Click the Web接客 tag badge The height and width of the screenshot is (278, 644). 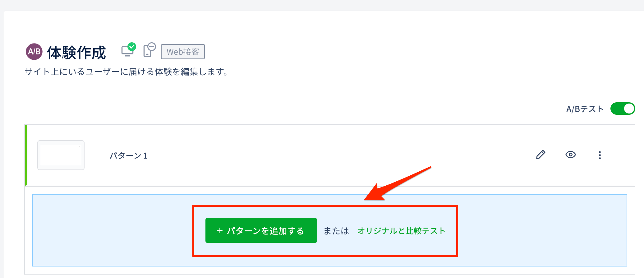pyautogui.click(x=183, y=52)
